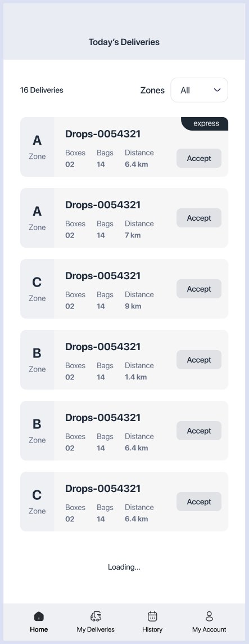This screenshot has width=249, height=644.
Task: Accept the 7 km Zone A delivery
Action: click(x=199, y=218)
